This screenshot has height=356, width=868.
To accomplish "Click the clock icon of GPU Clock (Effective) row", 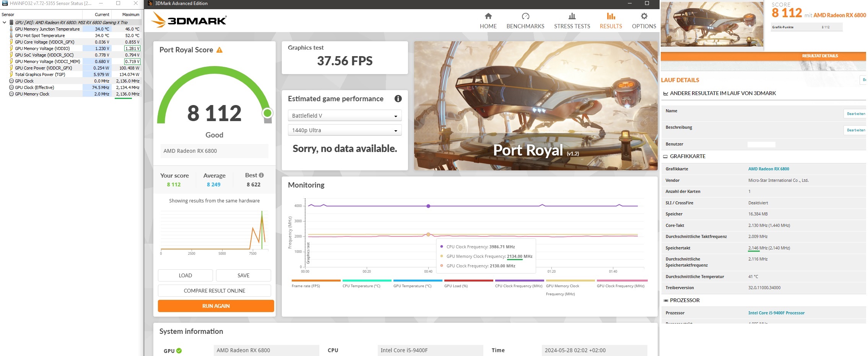I will click(11, 87).
